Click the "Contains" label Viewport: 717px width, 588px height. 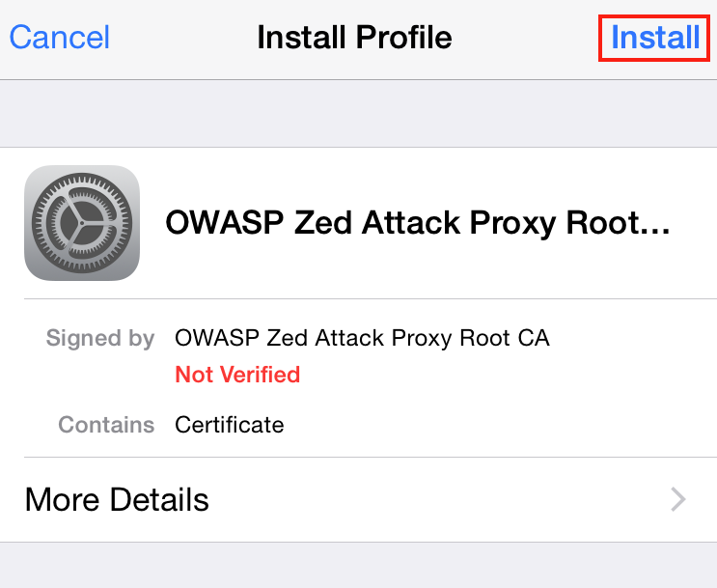pos(106,425)
